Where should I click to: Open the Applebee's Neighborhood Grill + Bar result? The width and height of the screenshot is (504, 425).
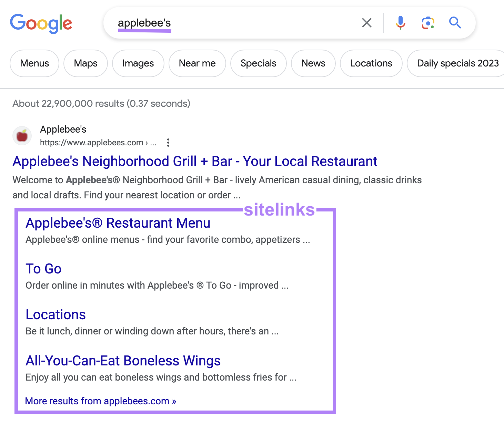(195, 161)
